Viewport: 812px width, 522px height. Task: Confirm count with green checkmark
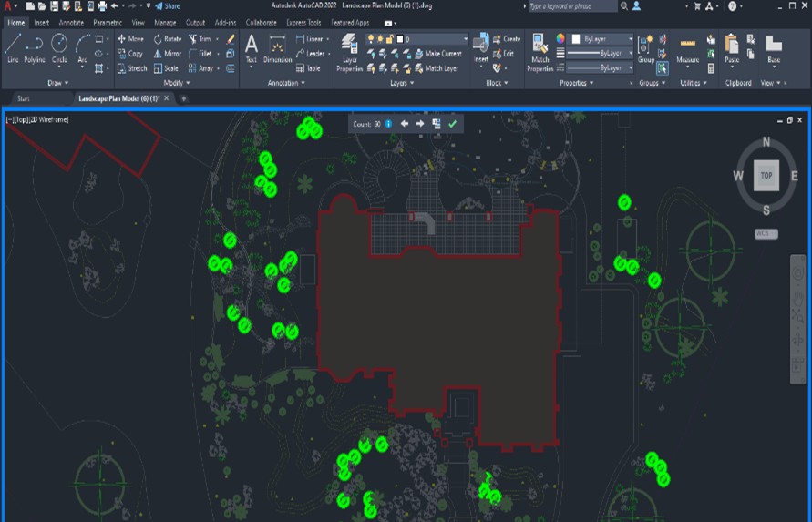coord(453,124)
